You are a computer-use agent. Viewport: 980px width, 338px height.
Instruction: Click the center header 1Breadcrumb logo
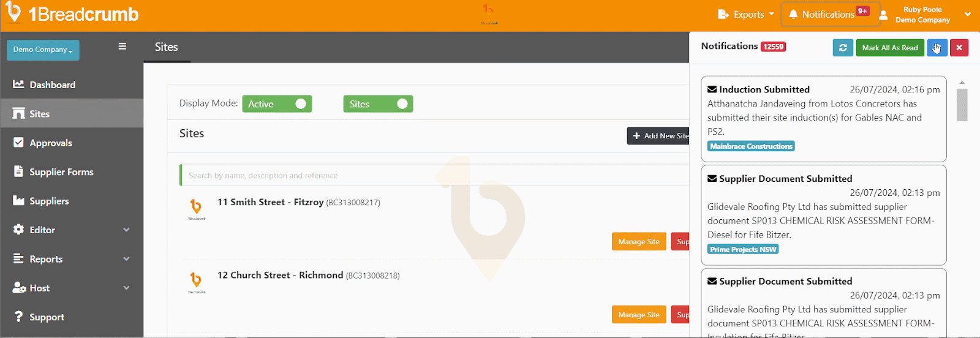[x=489, y=13]
